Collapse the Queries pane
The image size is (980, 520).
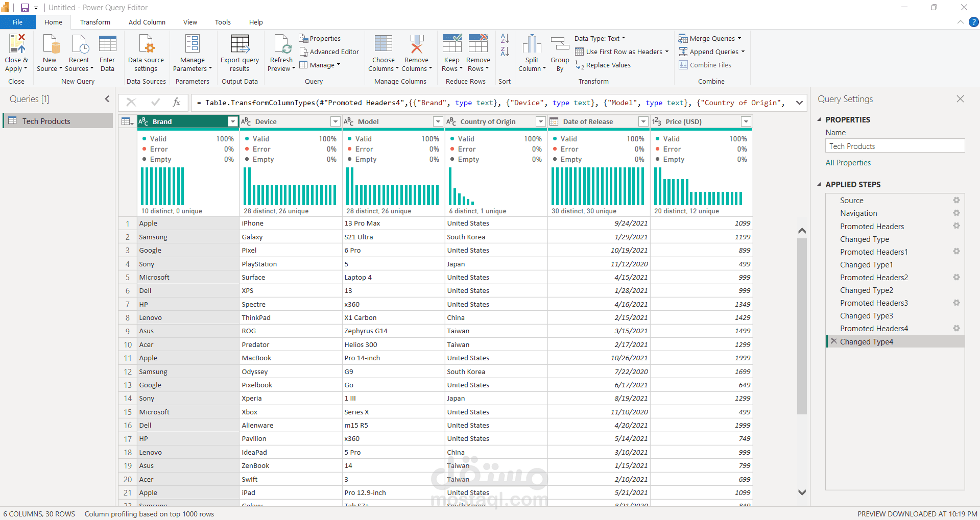107,98
